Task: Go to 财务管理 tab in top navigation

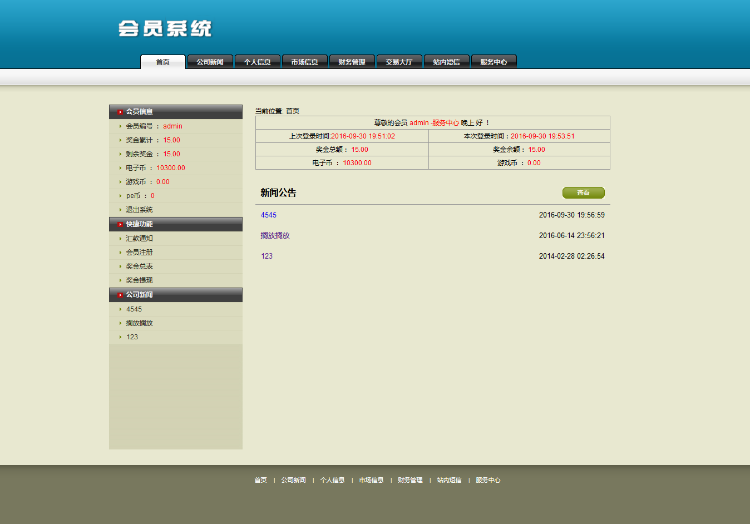Action: click(x=351, y=62)
